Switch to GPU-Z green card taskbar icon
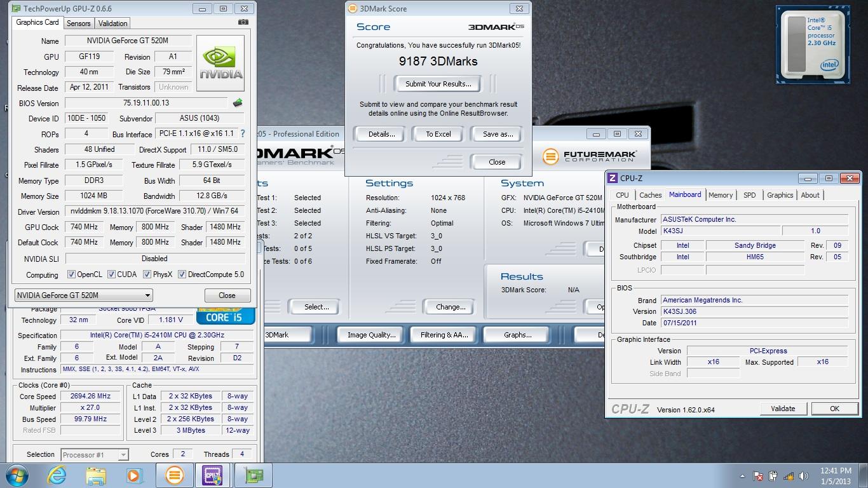 253,475
